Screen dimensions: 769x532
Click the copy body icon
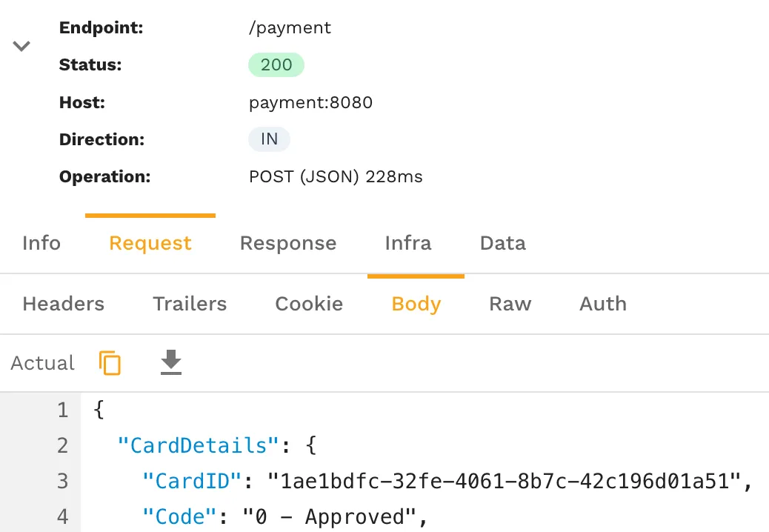click(x=109, y=363)
